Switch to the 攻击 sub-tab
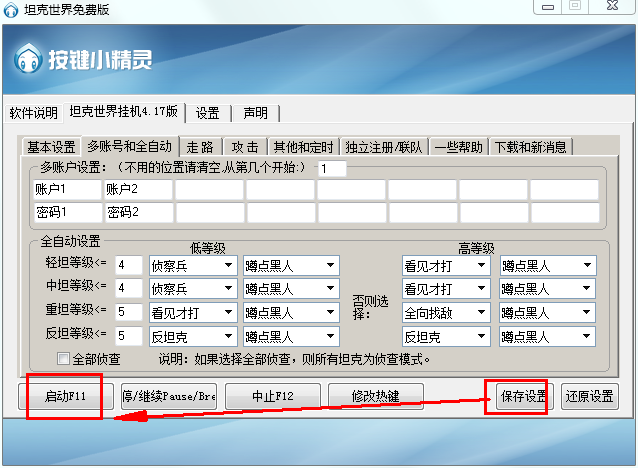The height and width of the screenshot is (468, 638). tap(245, 147)
